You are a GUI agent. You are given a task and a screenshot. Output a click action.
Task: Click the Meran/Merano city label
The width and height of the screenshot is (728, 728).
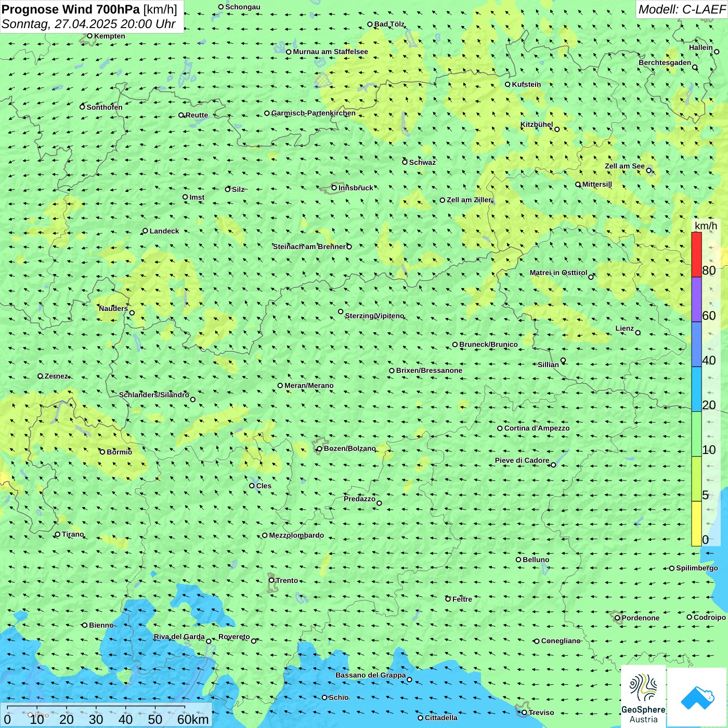[x=309, y=385]
